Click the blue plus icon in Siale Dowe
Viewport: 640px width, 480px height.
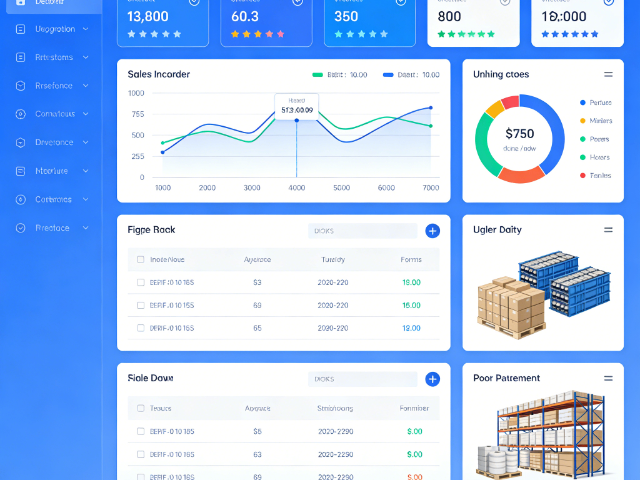[432, 379]
